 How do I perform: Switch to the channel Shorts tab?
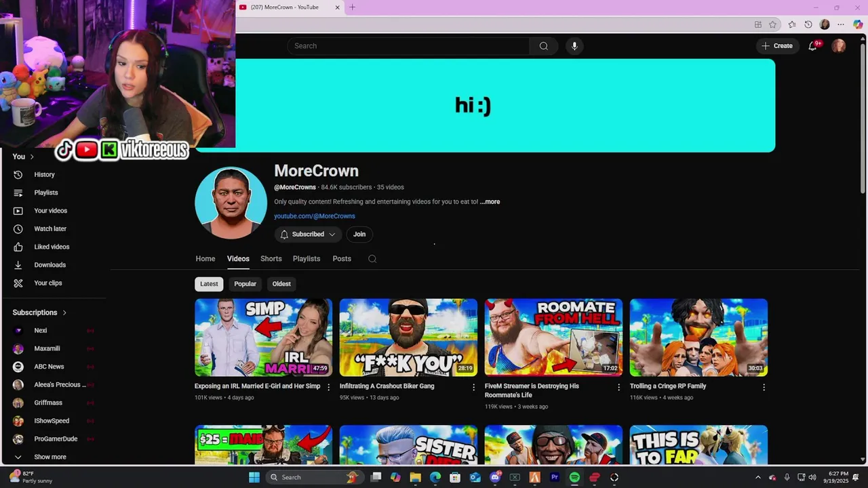(x=271, y=259)
